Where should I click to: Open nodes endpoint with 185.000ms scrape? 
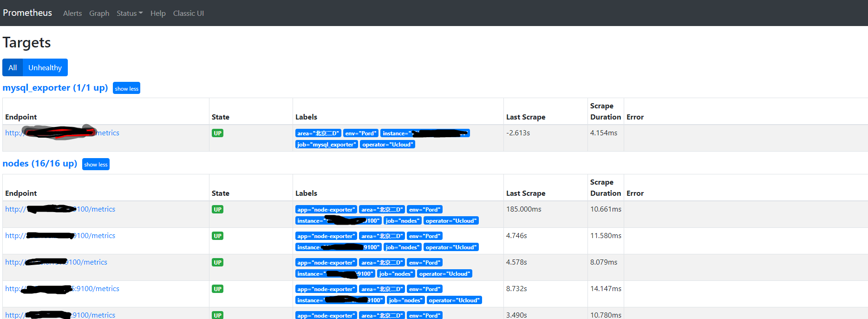pos(60,209)
